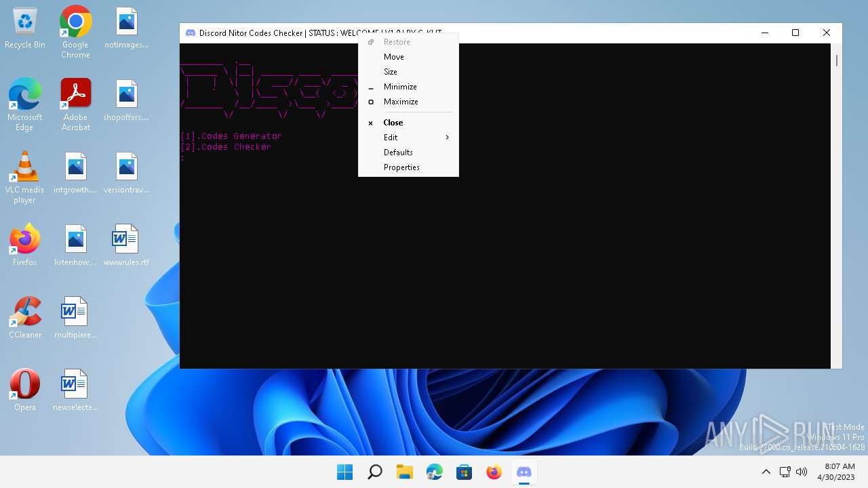Open volume control tray icon

pyautogui.click(x=802, y=472)
